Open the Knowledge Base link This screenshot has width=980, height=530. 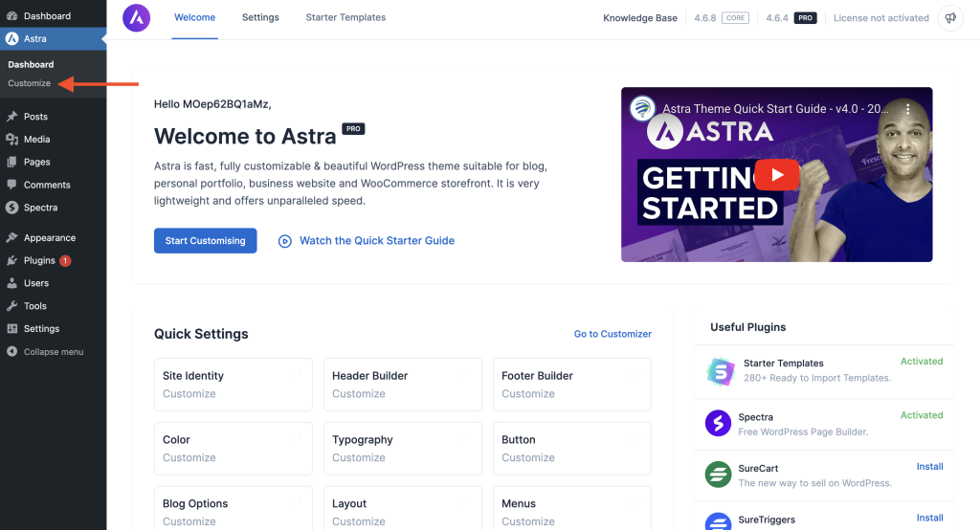(x=640, y=18)
